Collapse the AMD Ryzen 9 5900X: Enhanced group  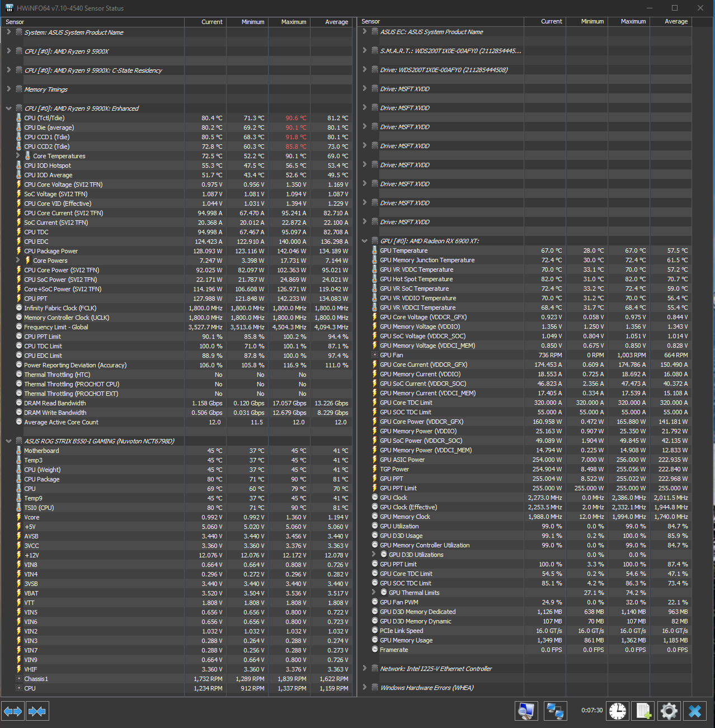click(8, 108)
